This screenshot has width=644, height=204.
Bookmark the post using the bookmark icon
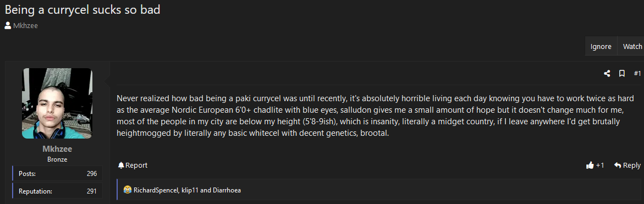pyautogui.click(x=622, y=74)
